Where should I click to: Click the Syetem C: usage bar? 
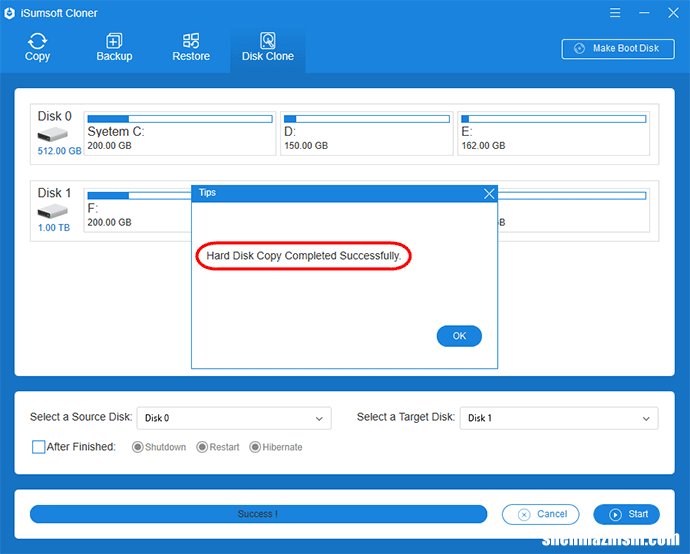point(180,119)
